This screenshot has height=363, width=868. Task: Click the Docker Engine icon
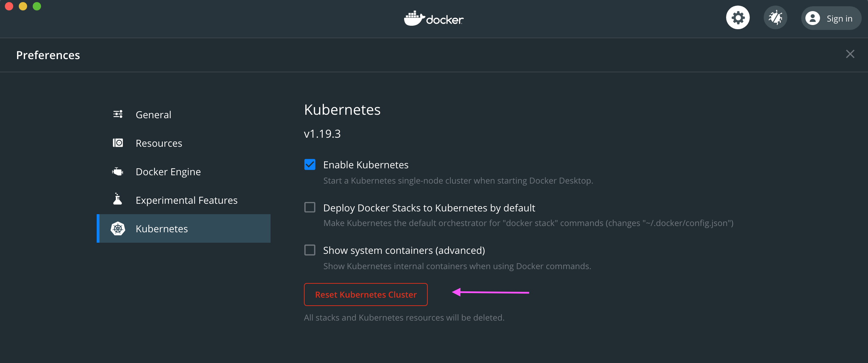point(118,171)
